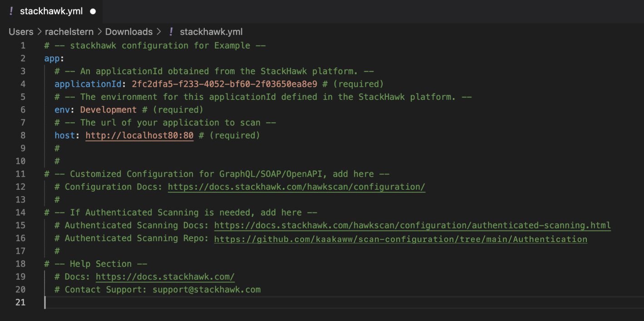Place the cursor on empty line 21
This screenshot has height=321, width=644.
(x=344, y=302)
